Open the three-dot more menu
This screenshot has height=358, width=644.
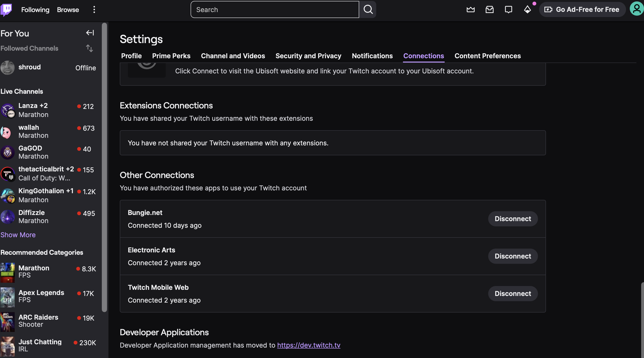[94, 9]
